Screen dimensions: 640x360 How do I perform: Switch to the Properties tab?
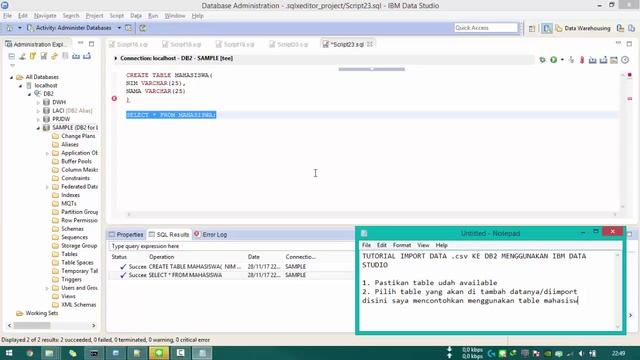(126, 235)
